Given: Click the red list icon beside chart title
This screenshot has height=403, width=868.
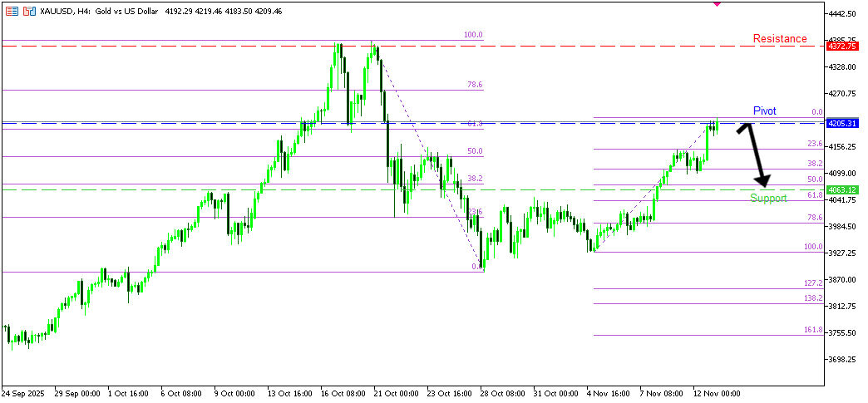Looking at the screenshot, I should (x=12, y=12).
